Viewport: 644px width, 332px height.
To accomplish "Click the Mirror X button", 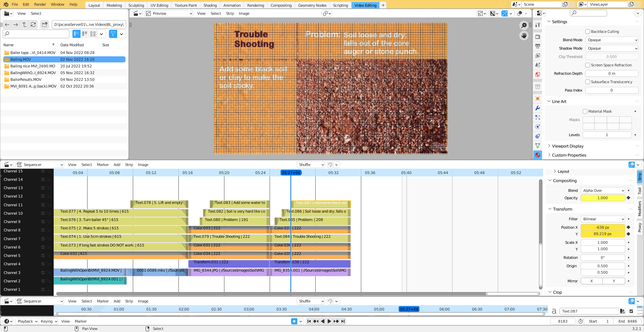I will point(592,281).
